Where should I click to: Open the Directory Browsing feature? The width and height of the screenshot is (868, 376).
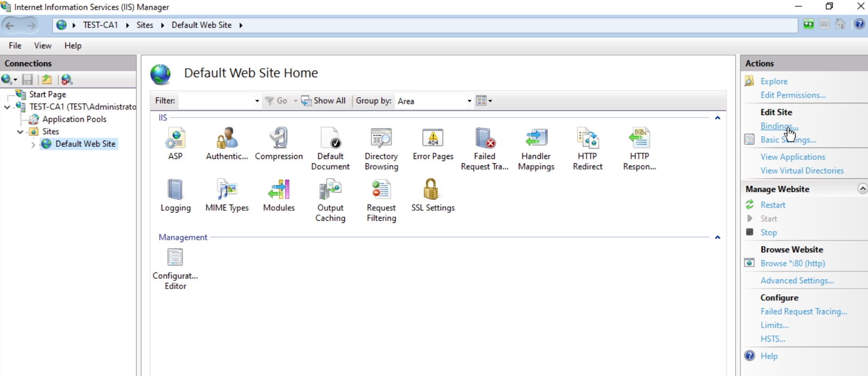pos(382,149)
